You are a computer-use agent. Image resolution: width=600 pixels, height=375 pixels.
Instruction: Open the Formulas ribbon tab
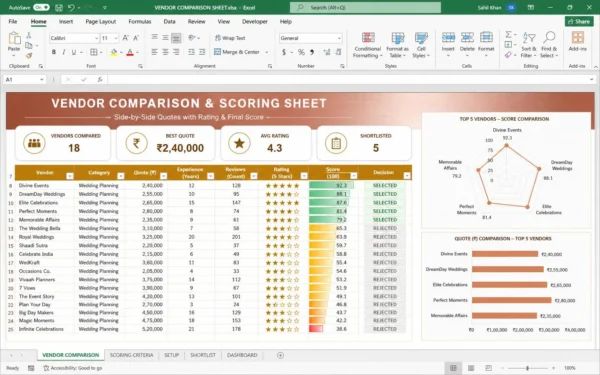coord(140,21)
